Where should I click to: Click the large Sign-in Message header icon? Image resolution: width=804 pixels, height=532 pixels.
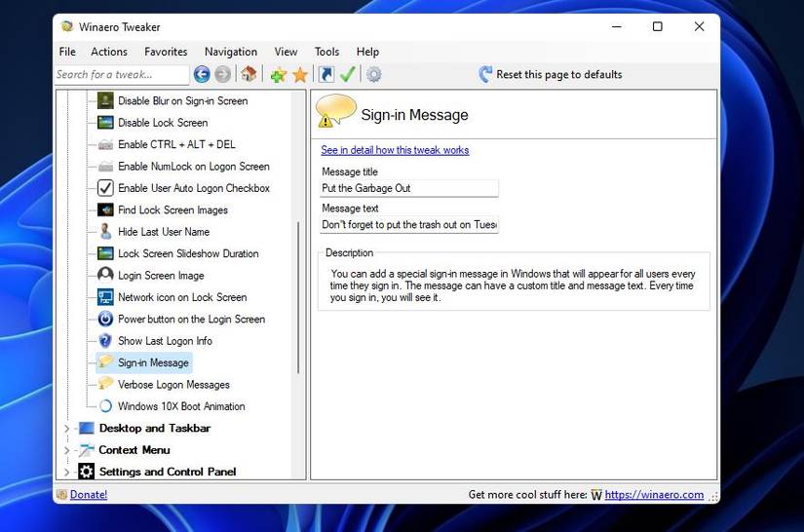[335, 111]
